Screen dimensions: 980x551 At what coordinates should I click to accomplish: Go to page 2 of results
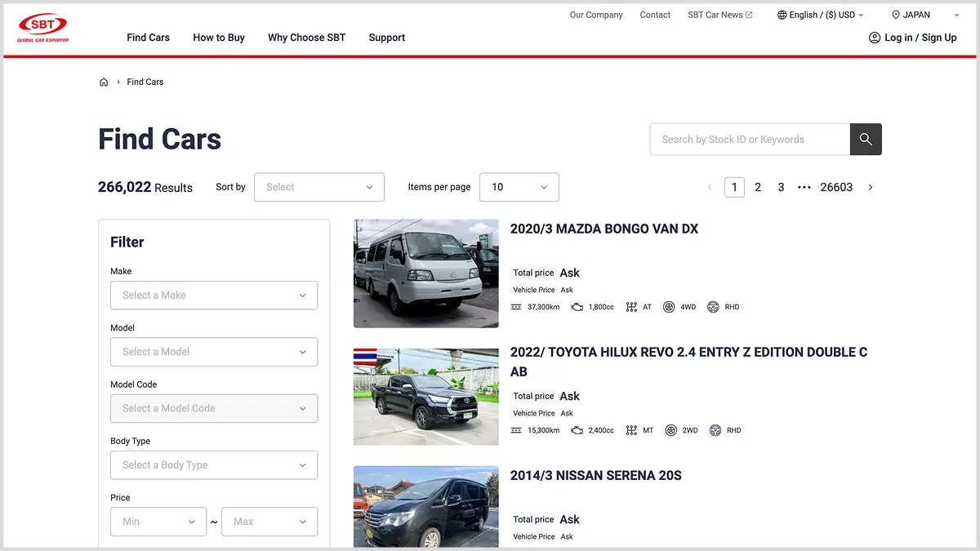click(758, 188)
